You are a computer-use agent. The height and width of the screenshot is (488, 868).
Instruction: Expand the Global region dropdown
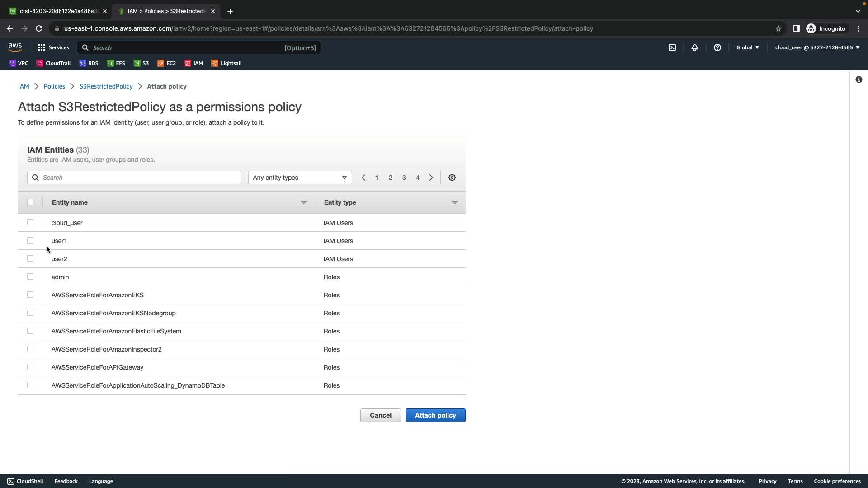(x=748, y=47)
